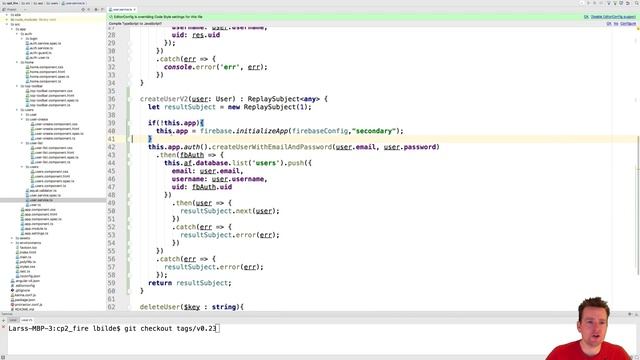Open auth.service.spec.ts file icon in project tree
Screen dimensions: 640x360
tap(27, 43)
